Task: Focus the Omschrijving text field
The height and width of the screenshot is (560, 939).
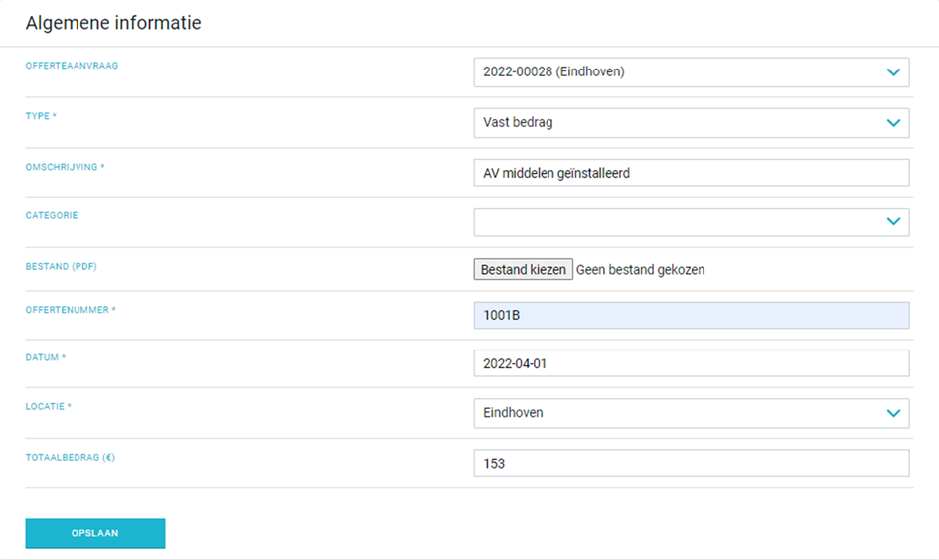Action: pos(691,173)
